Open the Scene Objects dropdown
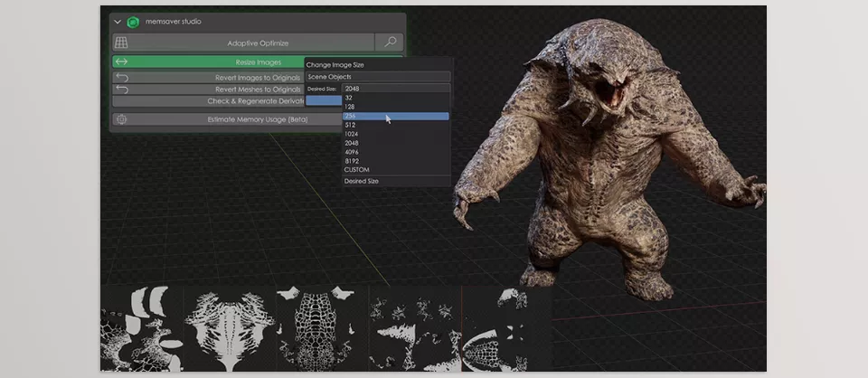This screenshot has height=378, width=868. click(x=376, y=77)
